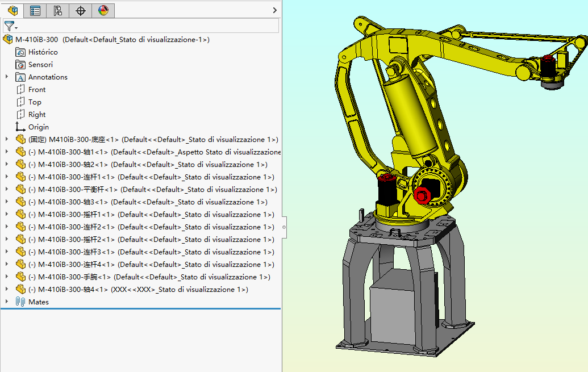The image size is (588, 372).
Task: Select the Right plane label
Action: pyautogui.click(x=37, y=114)
